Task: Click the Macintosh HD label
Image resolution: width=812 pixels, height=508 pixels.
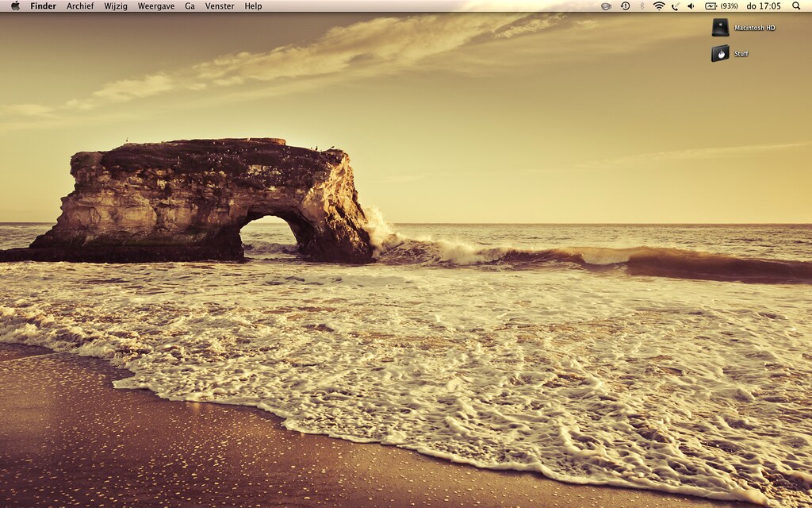Action: [755, 28]
